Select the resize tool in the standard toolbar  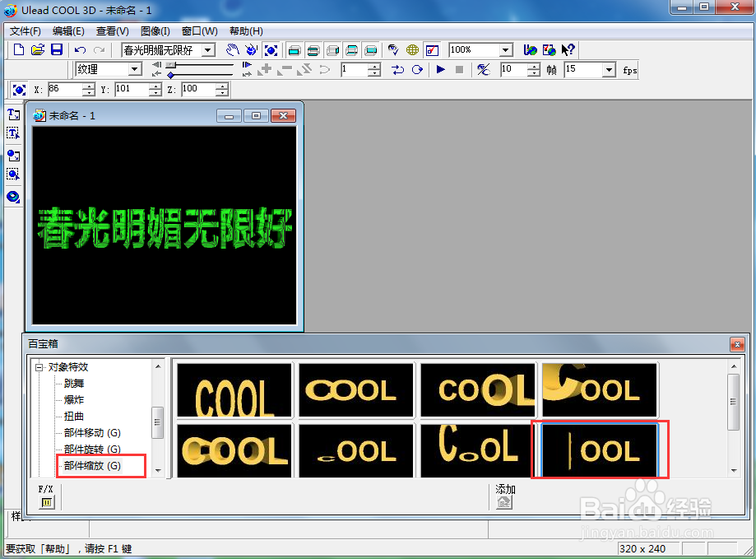[x=271, y=49]
